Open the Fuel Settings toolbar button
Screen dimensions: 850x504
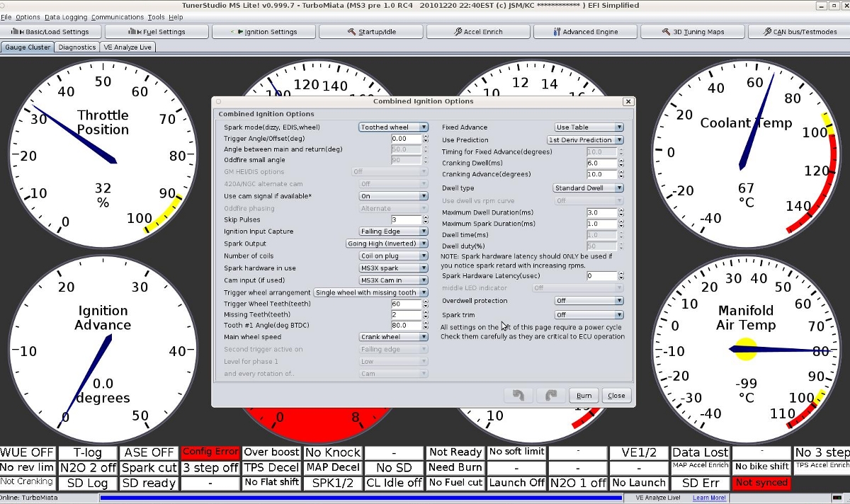click(x=157, y=32)
